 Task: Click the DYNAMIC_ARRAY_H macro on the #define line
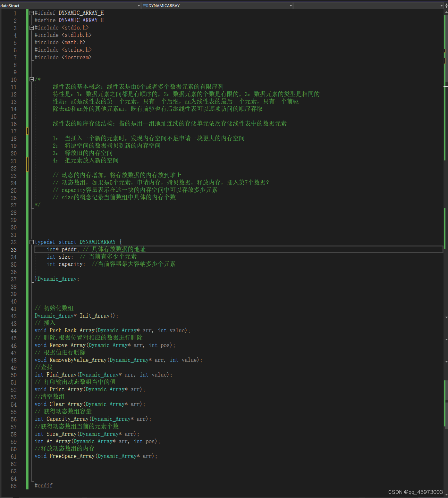click(x=81, y=20)
